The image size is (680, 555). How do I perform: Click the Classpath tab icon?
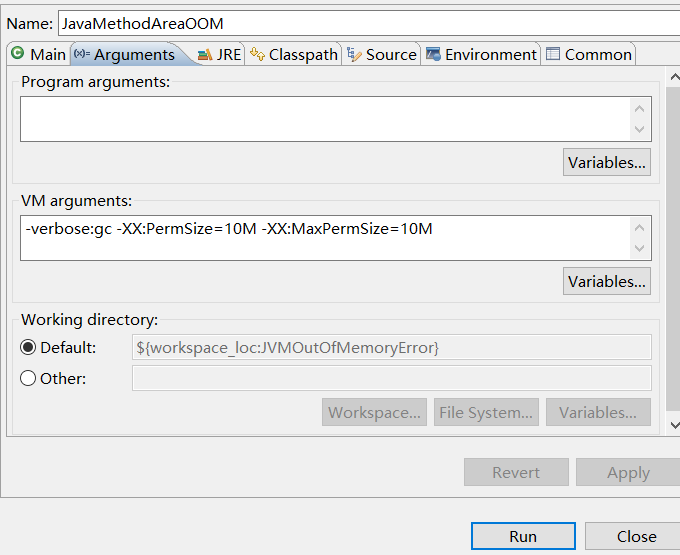pos(258,54)
